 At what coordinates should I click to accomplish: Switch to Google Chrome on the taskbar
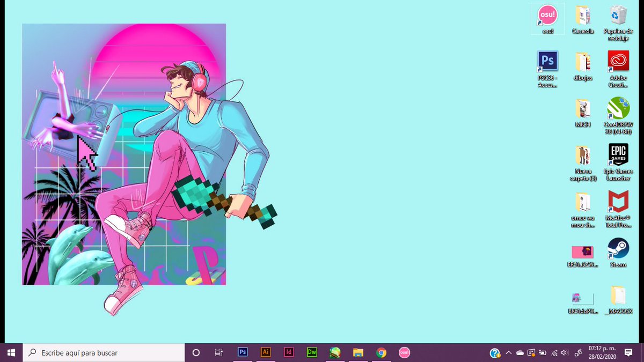coord(381,352)
